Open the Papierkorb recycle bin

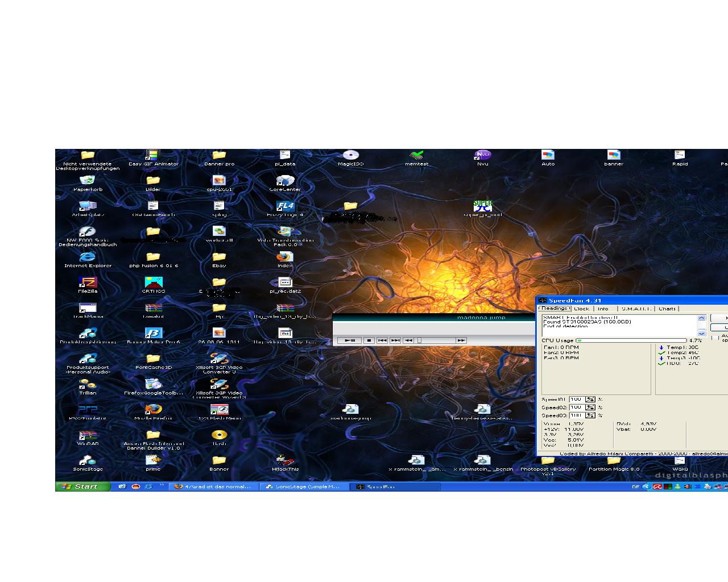coord(88,181)
